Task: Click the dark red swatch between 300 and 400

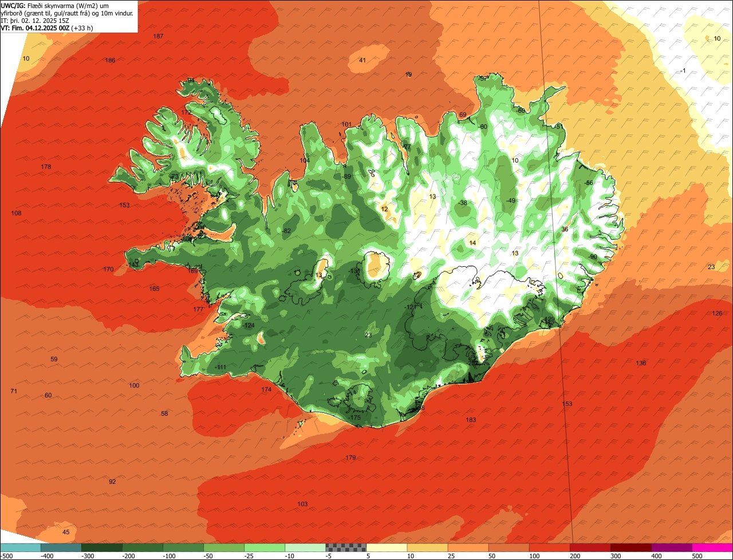Action: (x=630, y=547)
